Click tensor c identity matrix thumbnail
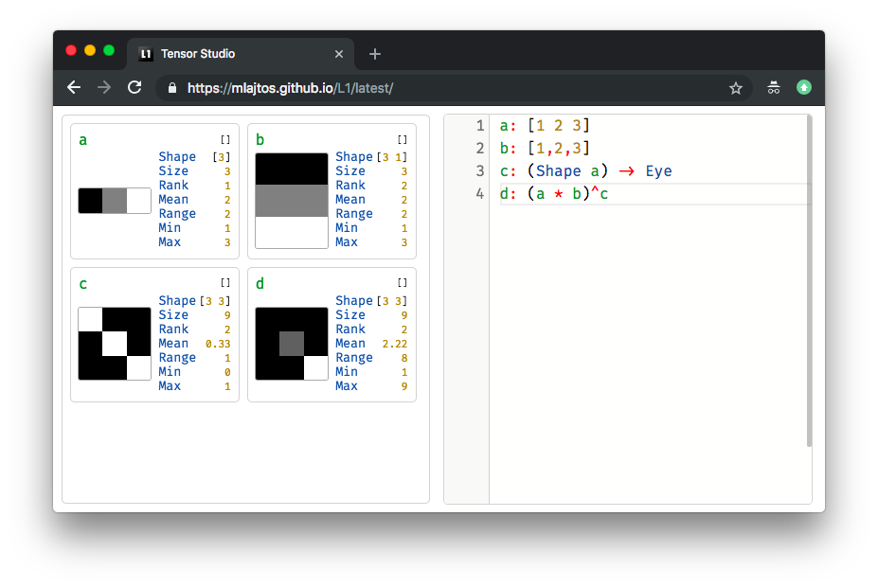This screenshot has width=878, height=588. (x=115, y=344)
